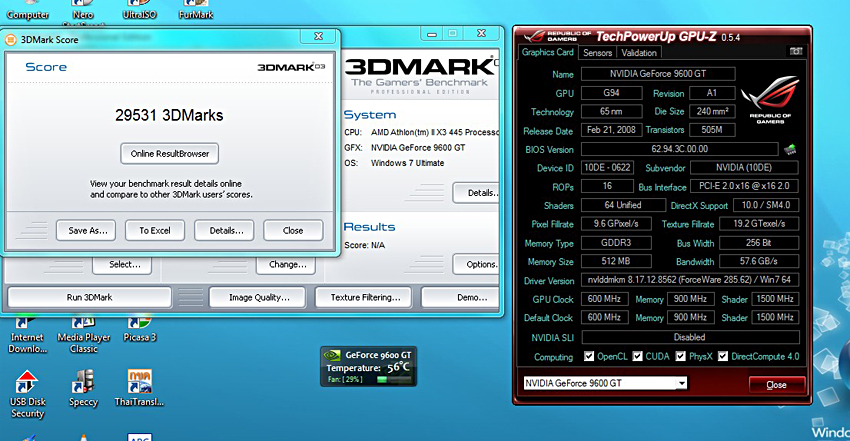The height and width of the screenshot is (441, 850).
Task: Launch the ThaiTranslator desktop shortcut
Action: tap(139, 388)
